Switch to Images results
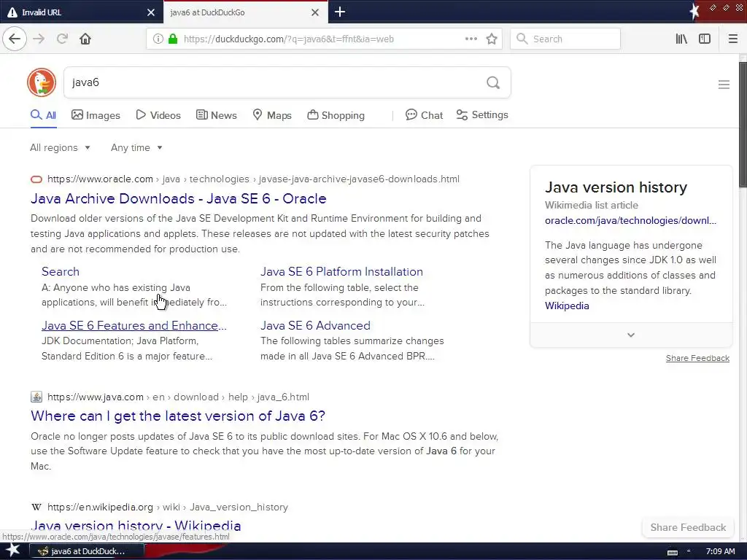 (x=96, y=115)
